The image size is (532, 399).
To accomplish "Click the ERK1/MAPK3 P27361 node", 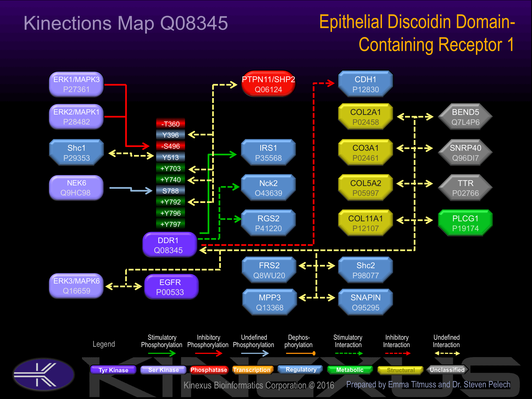I will pyautogui.click(x=76, y=84).
